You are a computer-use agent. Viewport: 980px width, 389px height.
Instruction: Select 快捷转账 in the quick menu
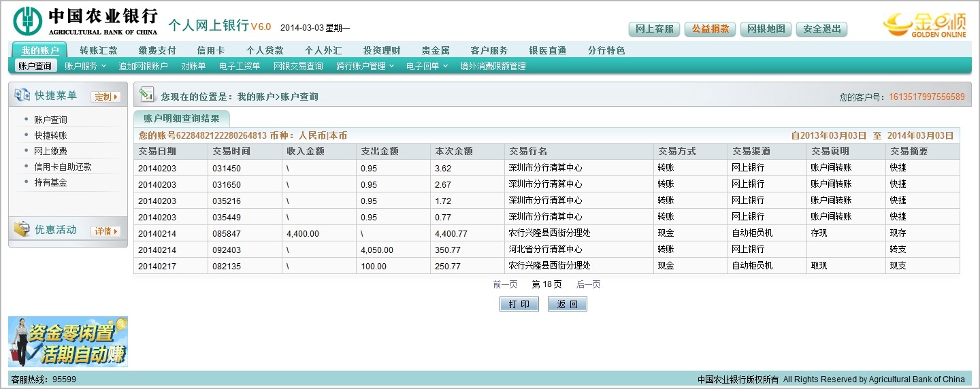[x=50, y=135]
